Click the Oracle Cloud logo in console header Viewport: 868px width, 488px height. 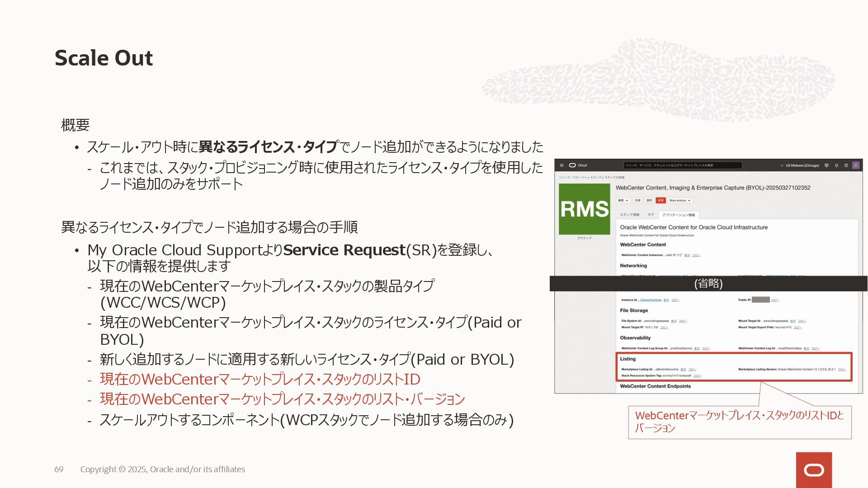coord(578,165)
